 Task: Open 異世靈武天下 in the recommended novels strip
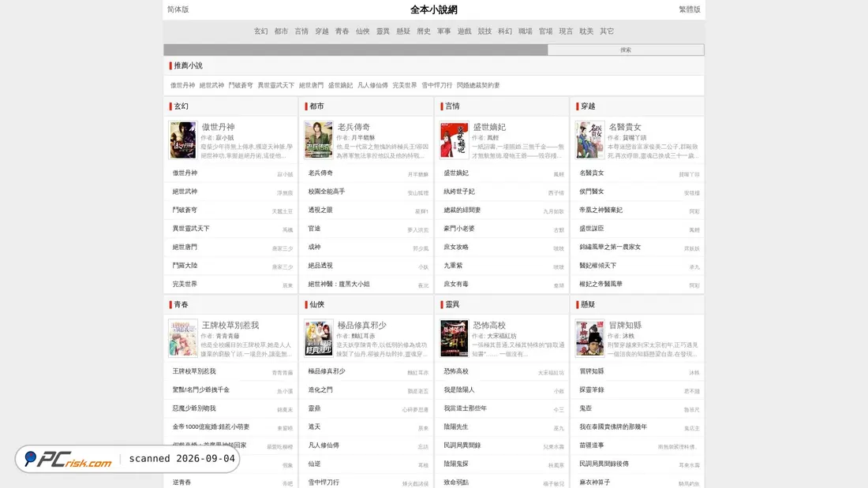point(275,85)
